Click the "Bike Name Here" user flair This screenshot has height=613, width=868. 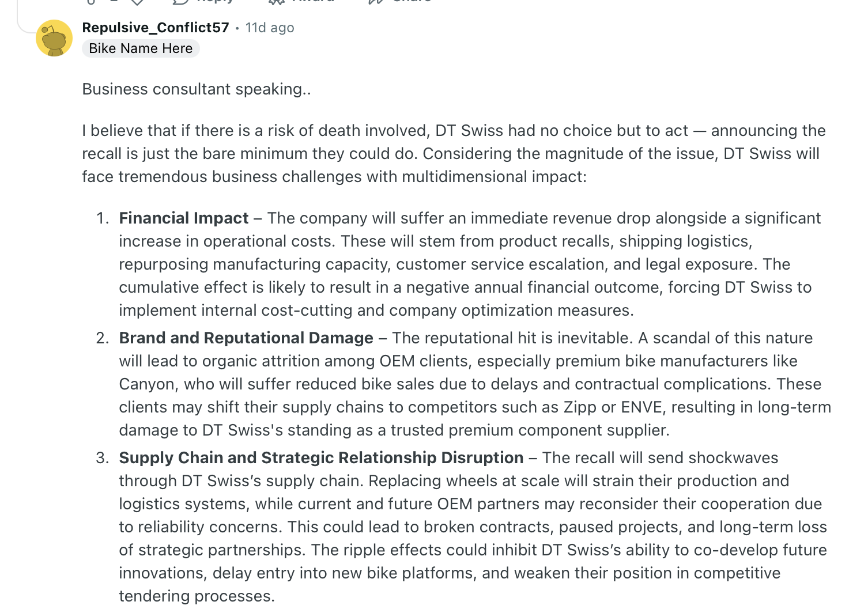click(x=141, y=48)
